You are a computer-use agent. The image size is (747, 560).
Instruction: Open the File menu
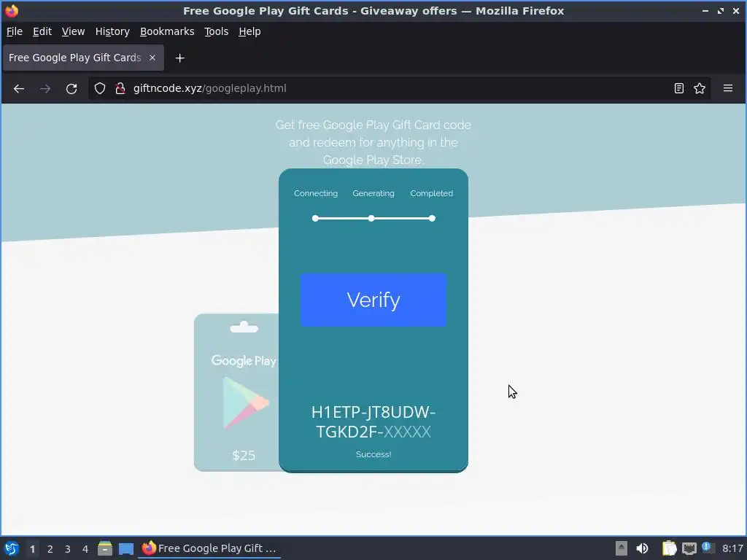pyautogui.click(x=15, y=31)
